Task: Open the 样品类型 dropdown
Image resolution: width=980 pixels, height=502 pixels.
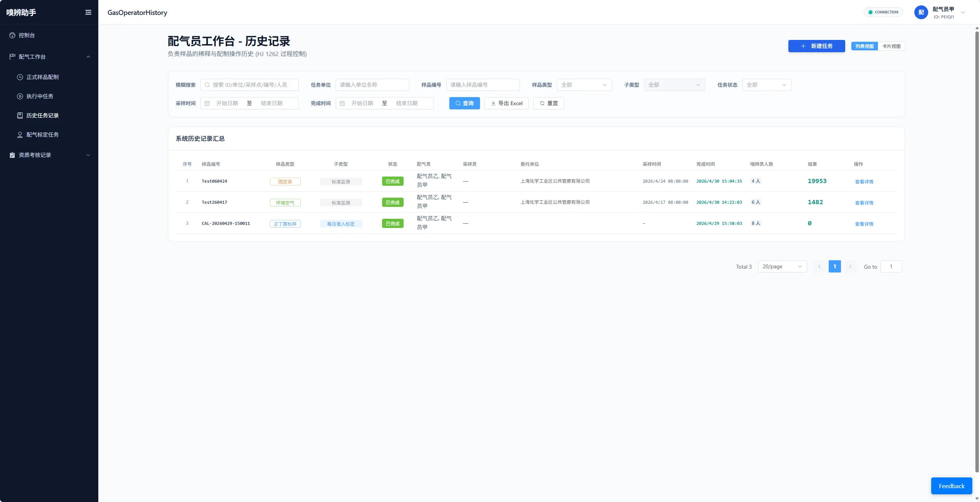Action: [x=584, y=85]
